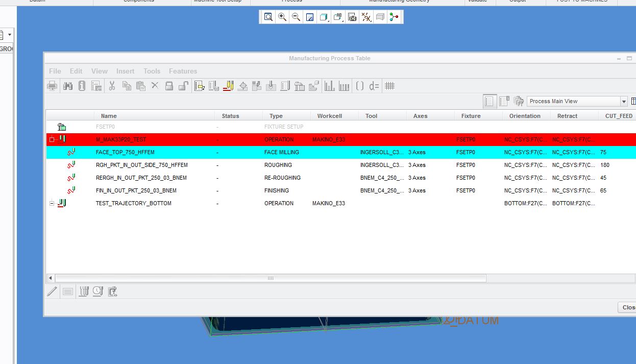Viewport: 636px width, 364px height.
Task: Click the insert workcell icon
Action: [214, 86]
